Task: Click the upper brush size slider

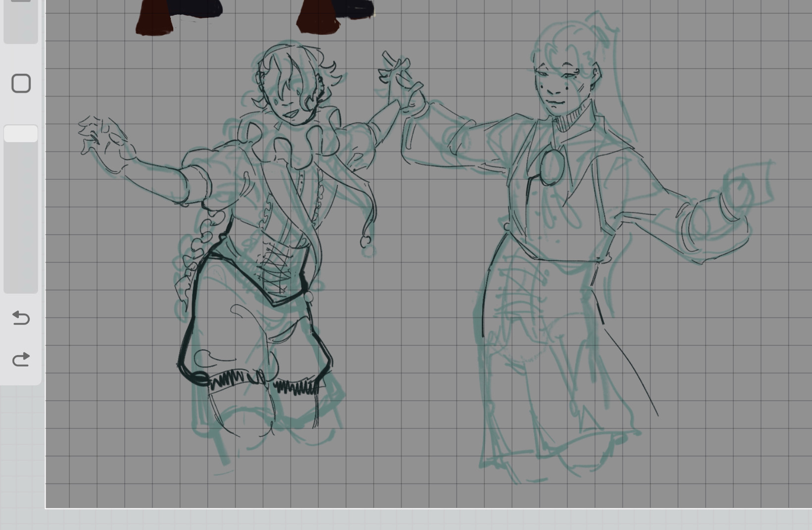Action: 21,22
